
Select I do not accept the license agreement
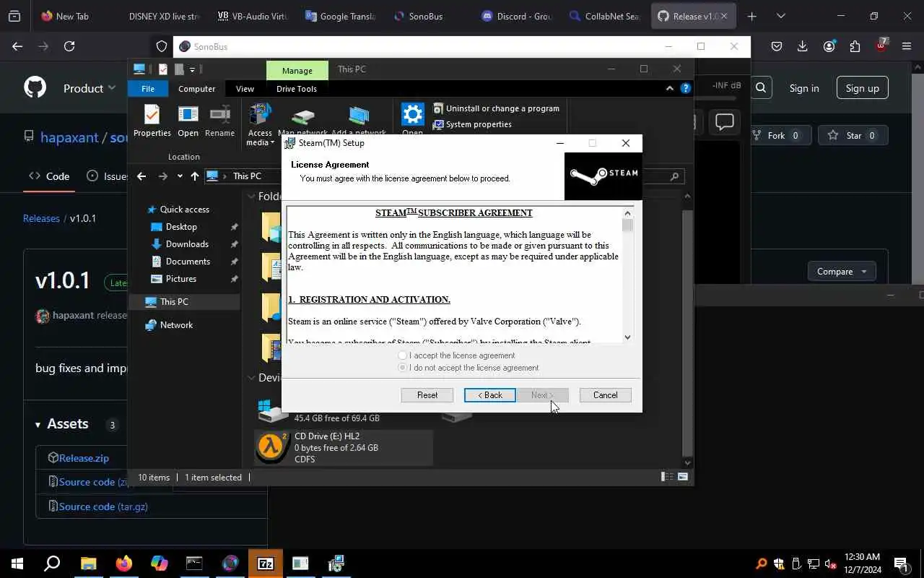pos(468,368)
